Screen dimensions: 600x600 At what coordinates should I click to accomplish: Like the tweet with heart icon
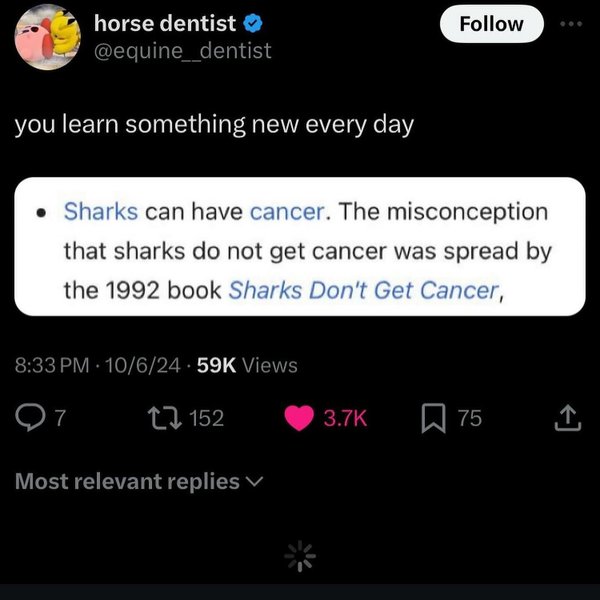pyautogui.click(x=299, y=418)
